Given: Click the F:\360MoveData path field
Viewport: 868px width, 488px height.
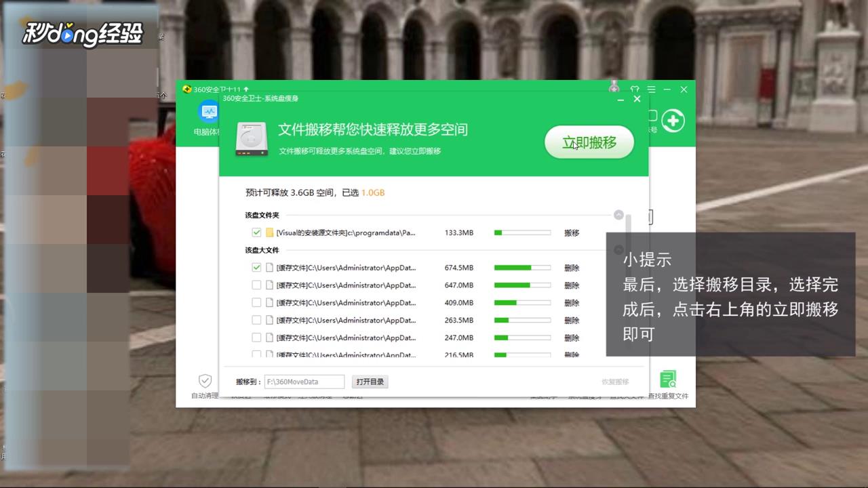Looking at the screenshot, I should tap(304, 382).
